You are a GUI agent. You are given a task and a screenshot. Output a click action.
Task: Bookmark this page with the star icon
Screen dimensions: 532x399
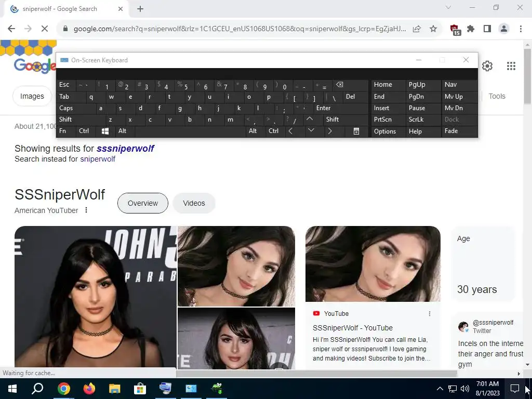click(433, 29)
